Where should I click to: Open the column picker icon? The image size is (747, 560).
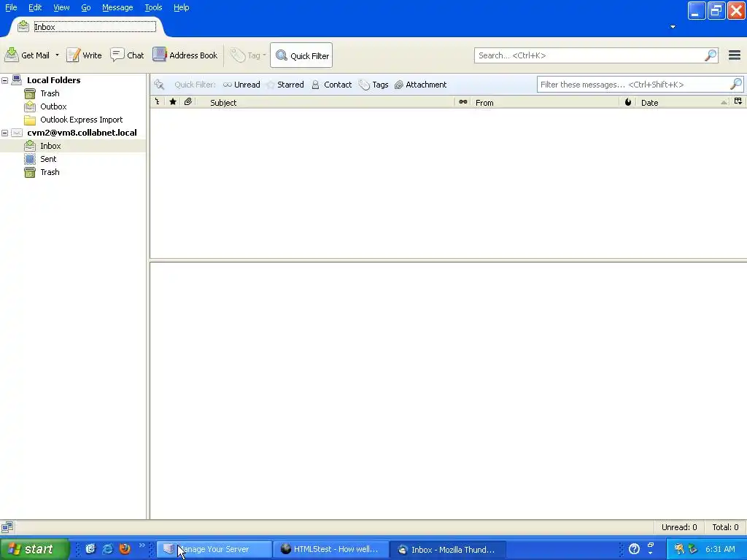point(738,101)
